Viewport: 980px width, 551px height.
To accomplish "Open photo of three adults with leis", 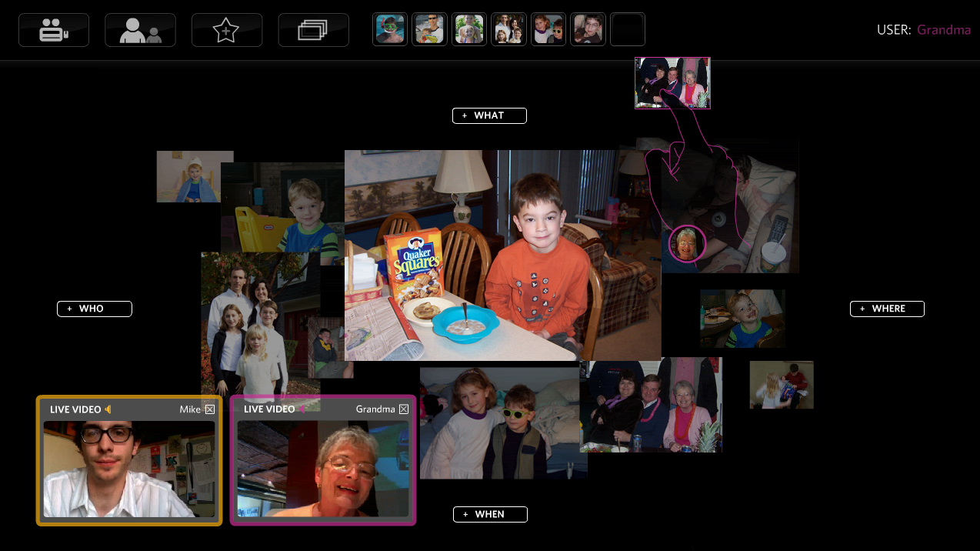I will tap(651, 405).
